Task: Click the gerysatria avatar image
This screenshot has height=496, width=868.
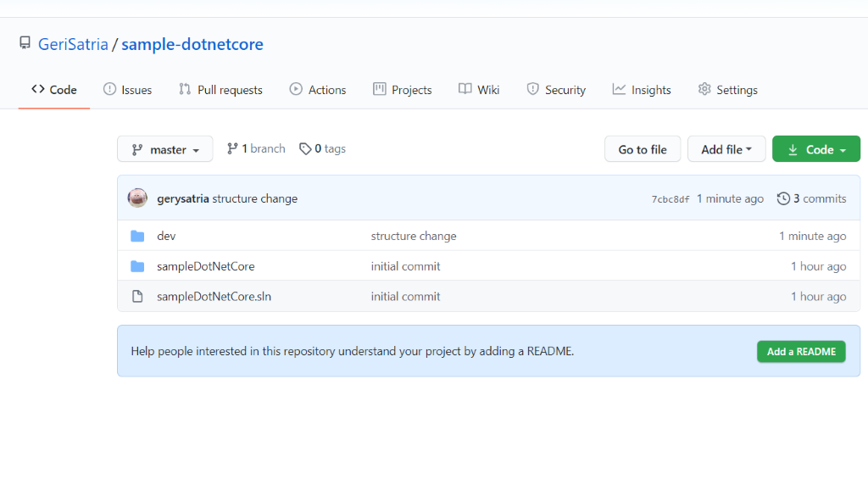Action: click(137, 198)
